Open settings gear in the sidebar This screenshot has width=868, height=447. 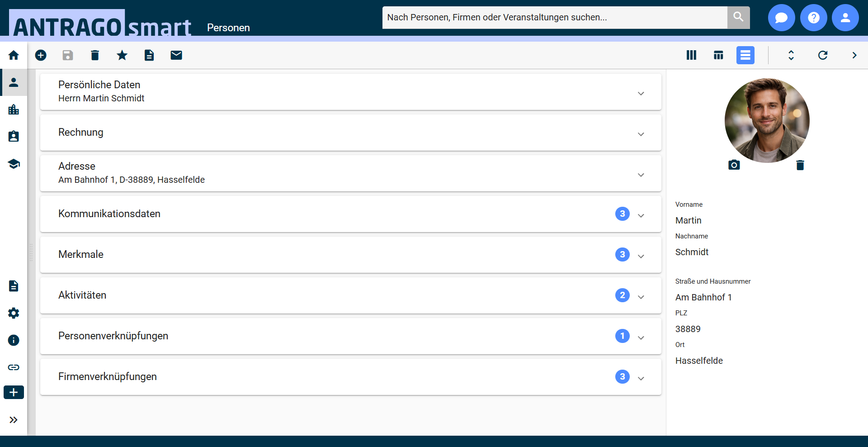[x=14, y=313]
